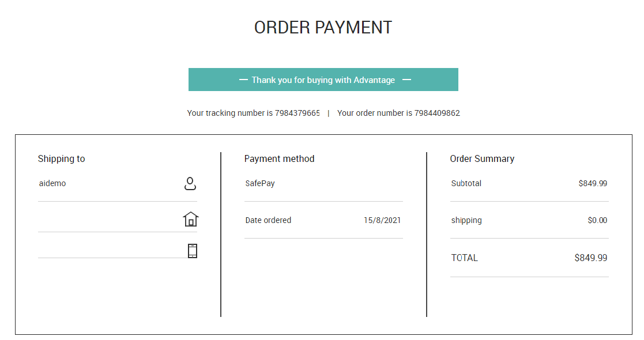Click the Order Summary heading

pyautogui.click(x=482, y=159)
